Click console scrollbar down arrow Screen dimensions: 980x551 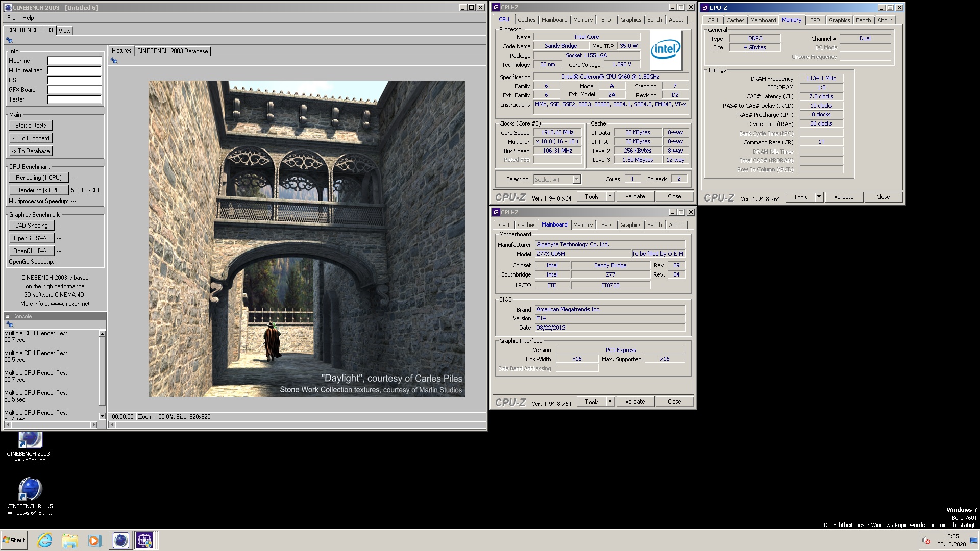tap(102, 416)
